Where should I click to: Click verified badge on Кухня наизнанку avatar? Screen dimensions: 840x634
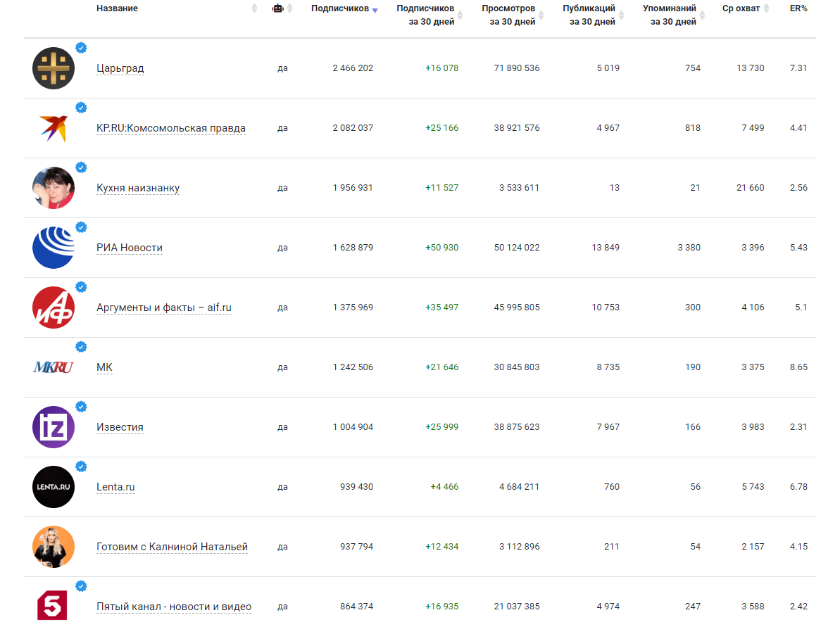[81, 167]
